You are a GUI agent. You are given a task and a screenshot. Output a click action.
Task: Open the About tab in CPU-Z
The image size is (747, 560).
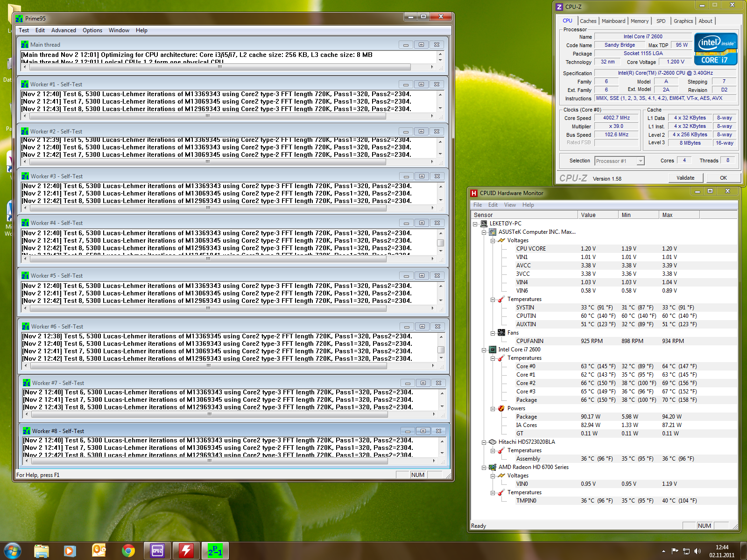tap(705, 21)
